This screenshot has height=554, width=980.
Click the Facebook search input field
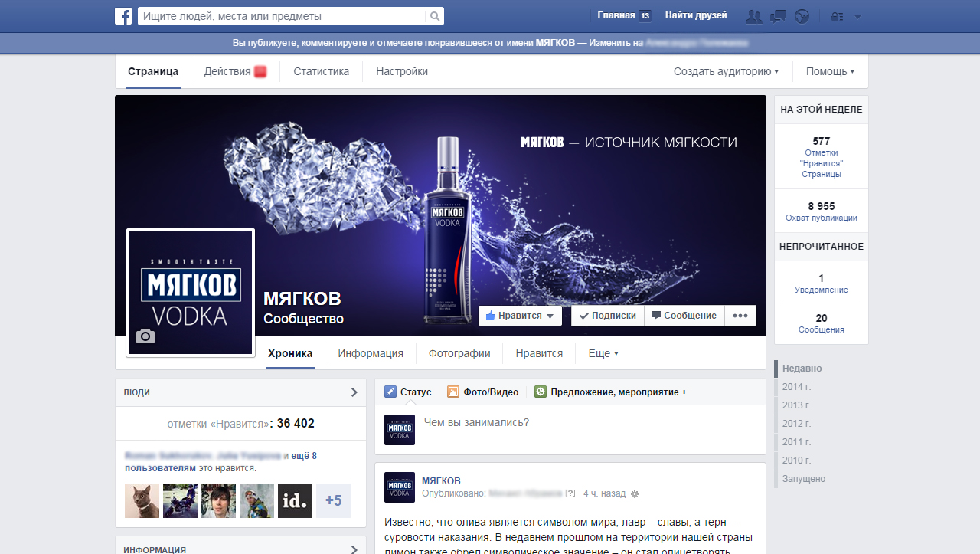[x=283, y=16]
